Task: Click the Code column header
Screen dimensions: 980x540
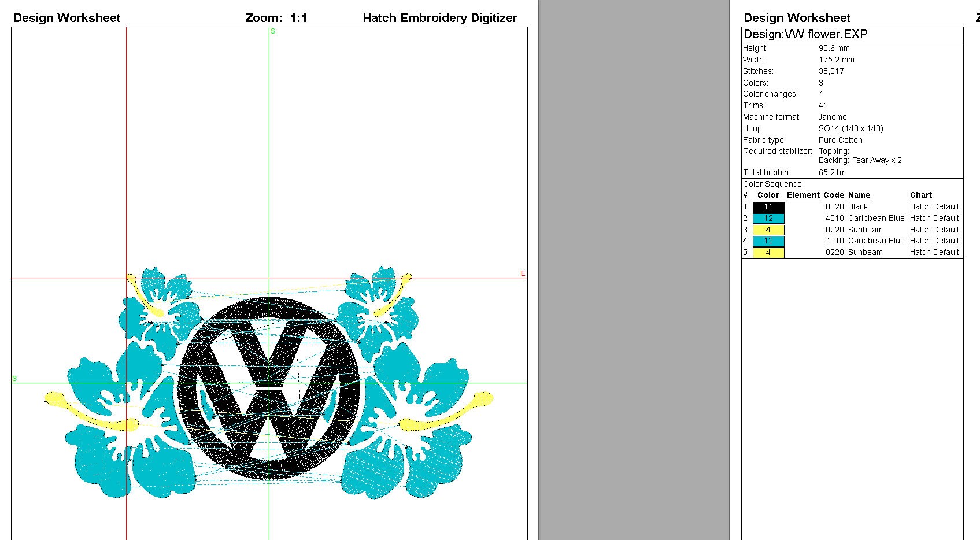Action: click(x=834, y=195)
